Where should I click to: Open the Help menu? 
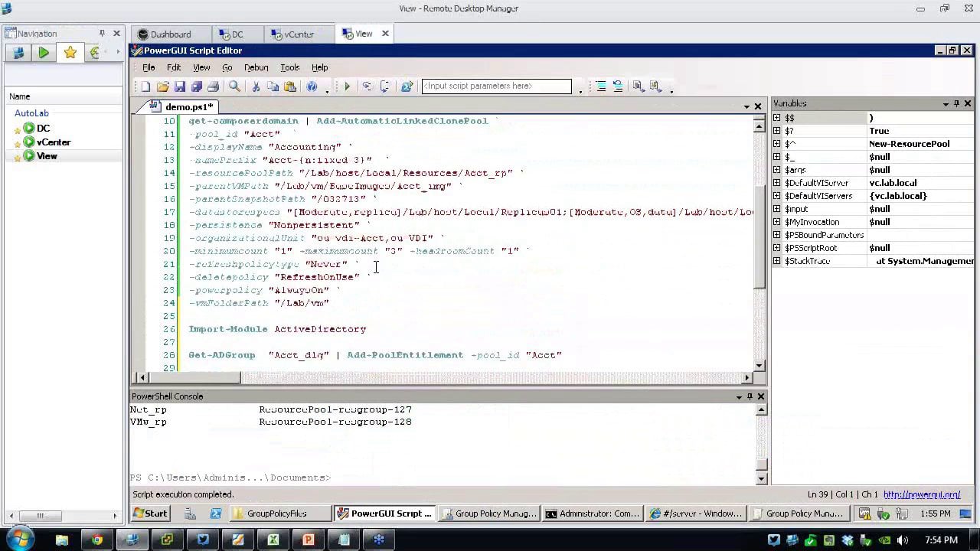coord(320,67)
